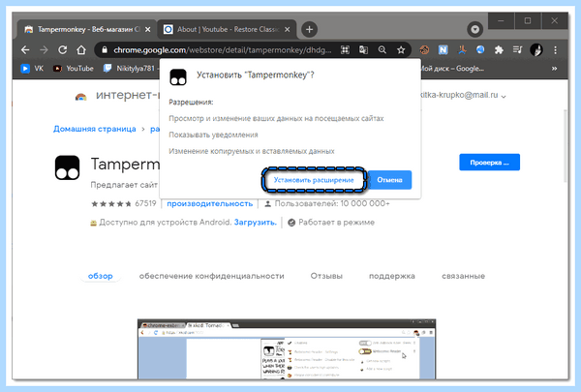Click the web store rainbow logo
This screenshot has height=392, width=581.
[80, 97]
